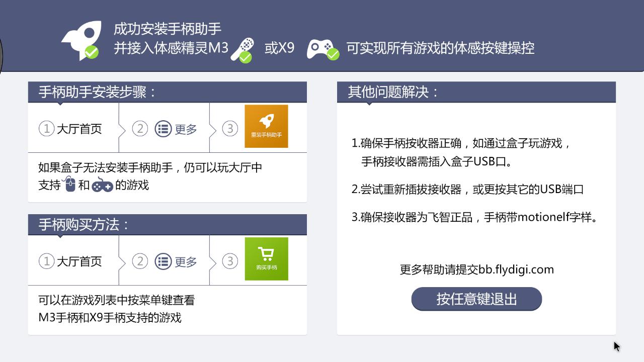Click the rocket icon in the header
Image resolution: width=644 pixels, height=362 pixels.
[82, 40]
